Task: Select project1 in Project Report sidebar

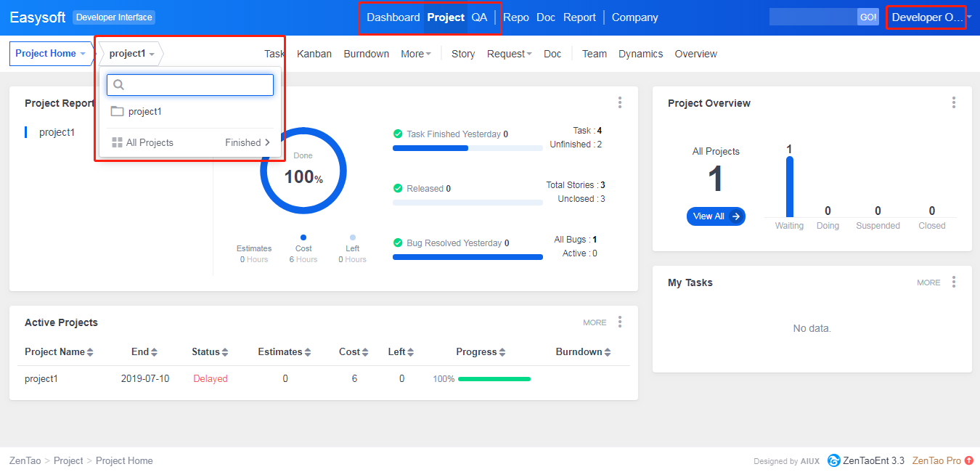Action: click(57, 132)
